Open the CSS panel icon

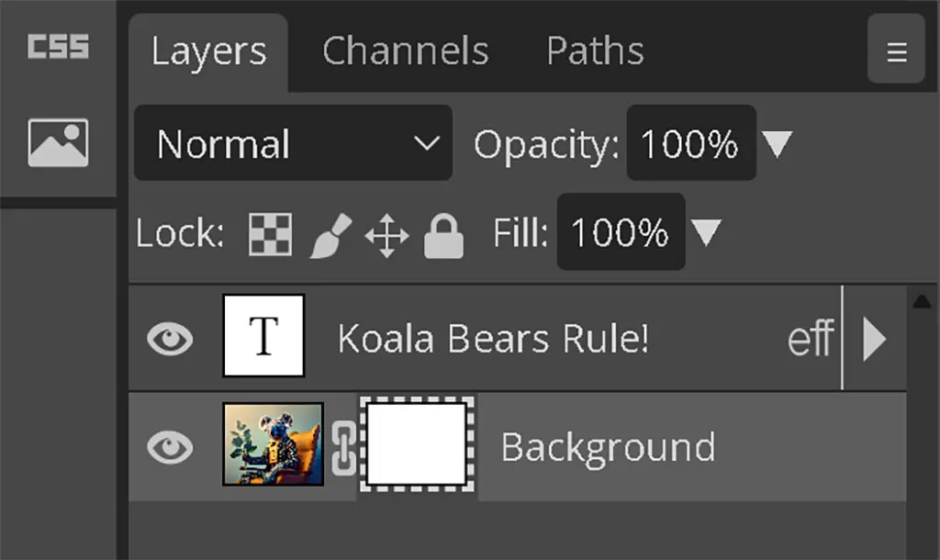[x=58, y=47]
